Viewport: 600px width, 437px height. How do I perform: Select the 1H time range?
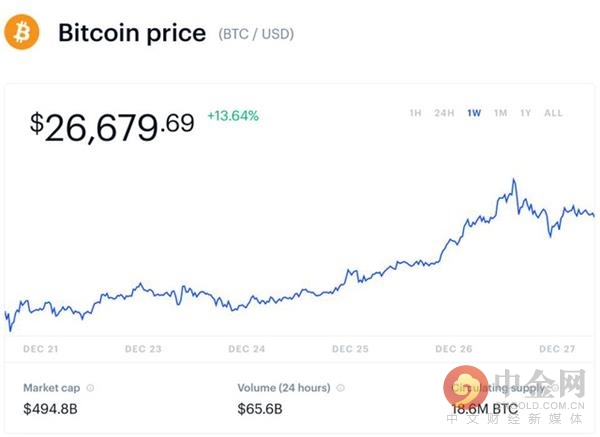coord(415,113)
